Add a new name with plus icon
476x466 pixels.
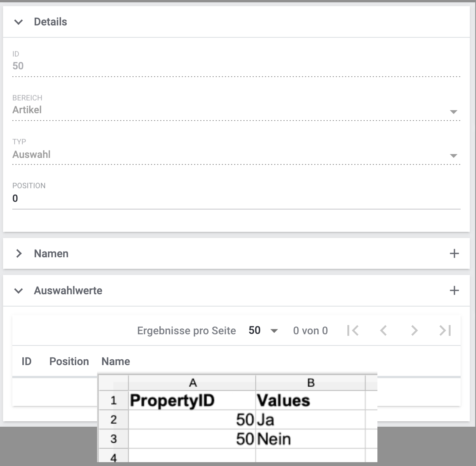tap(454, 253)
